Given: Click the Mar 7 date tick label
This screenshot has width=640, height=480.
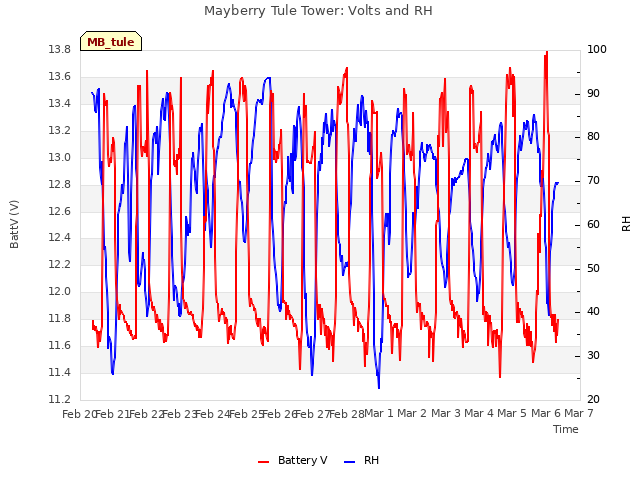Looking at the screenshot, I should pyautogui.click(x=579, y=413).
